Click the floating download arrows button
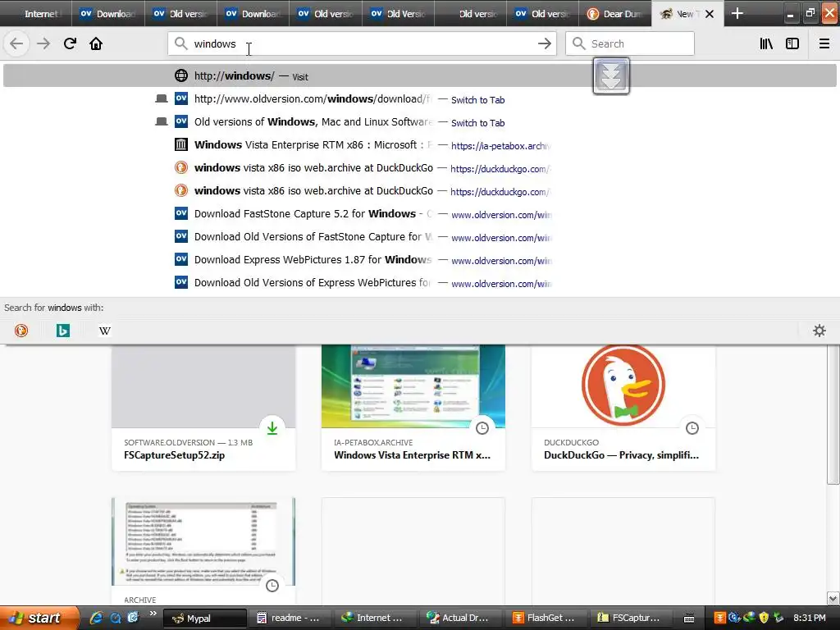Image resolution: width=840 pixels, height=630 pixels. 610,75
